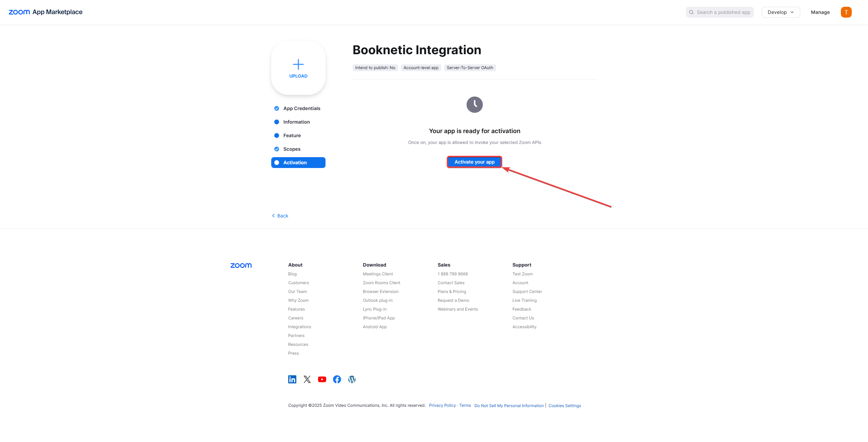The height and width of the screenshot is (442, 868).
Task: Click the Server-To-Server OAuth tag
Action: click(470, 68)
